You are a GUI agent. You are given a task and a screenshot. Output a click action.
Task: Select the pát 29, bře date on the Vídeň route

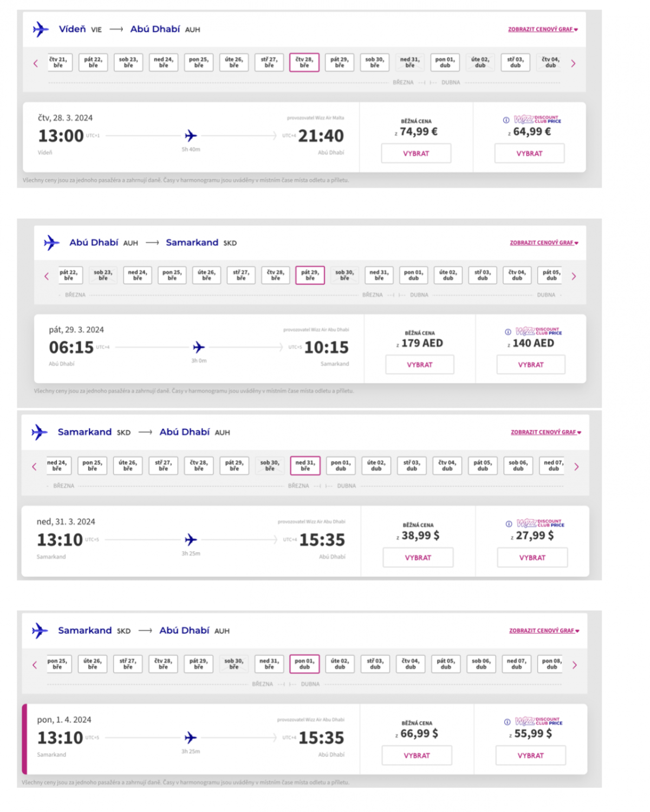[x=340, y=62]
